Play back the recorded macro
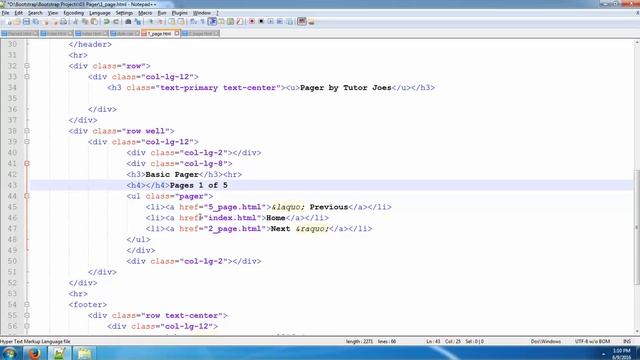The height and width of the screenshot is (360, 640). pos(270,22)
